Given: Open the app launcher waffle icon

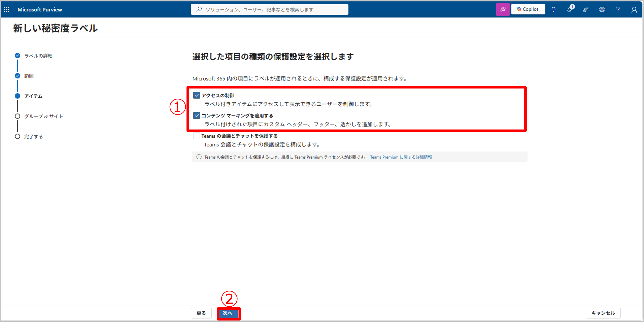Looking at the screenshot, I should [7, 9].
